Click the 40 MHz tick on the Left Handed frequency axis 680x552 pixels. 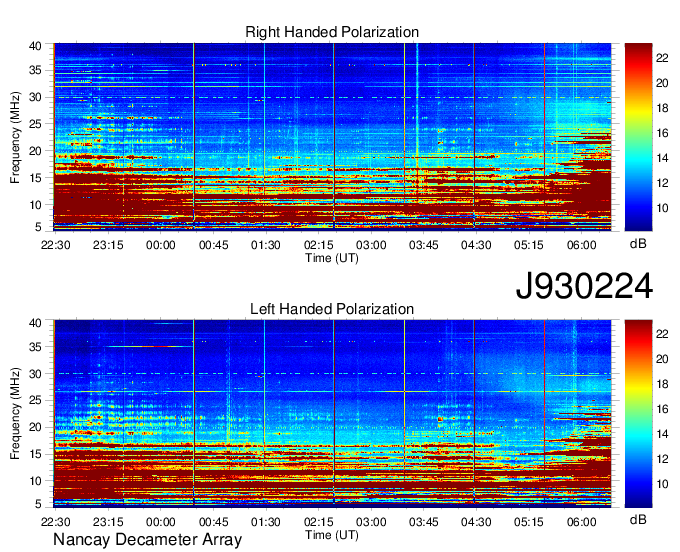click(35, 323)
